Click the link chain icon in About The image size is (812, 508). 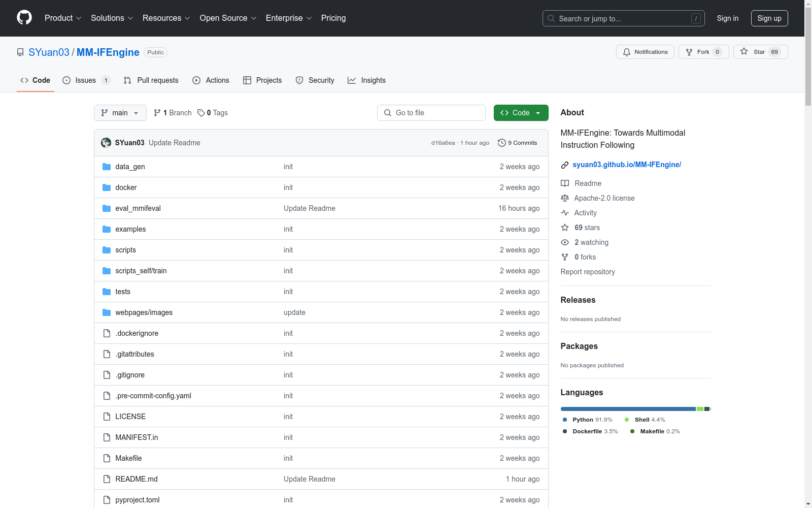click(x=565, y=165)
